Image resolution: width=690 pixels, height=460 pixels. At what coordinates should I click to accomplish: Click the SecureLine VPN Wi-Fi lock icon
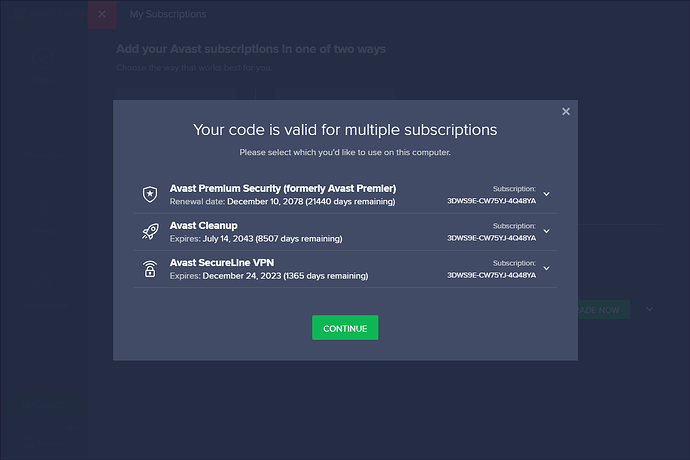pyautogui.click(x=150, y=269)
